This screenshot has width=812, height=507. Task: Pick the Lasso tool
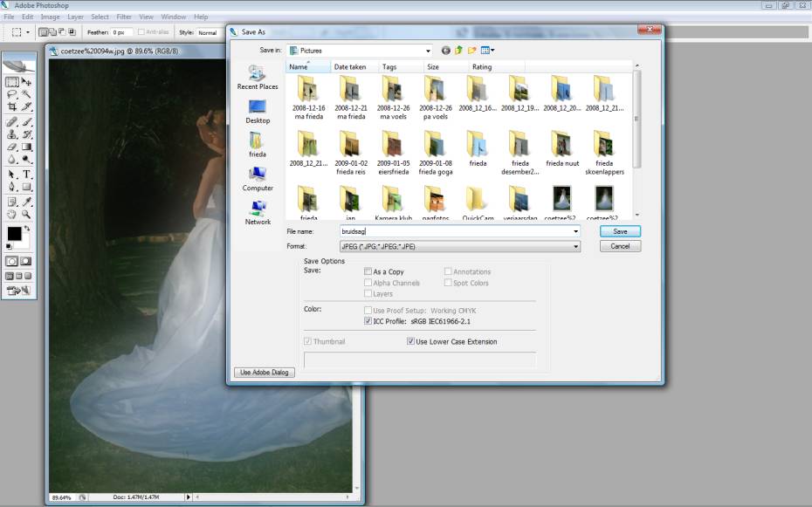[11, 94]
